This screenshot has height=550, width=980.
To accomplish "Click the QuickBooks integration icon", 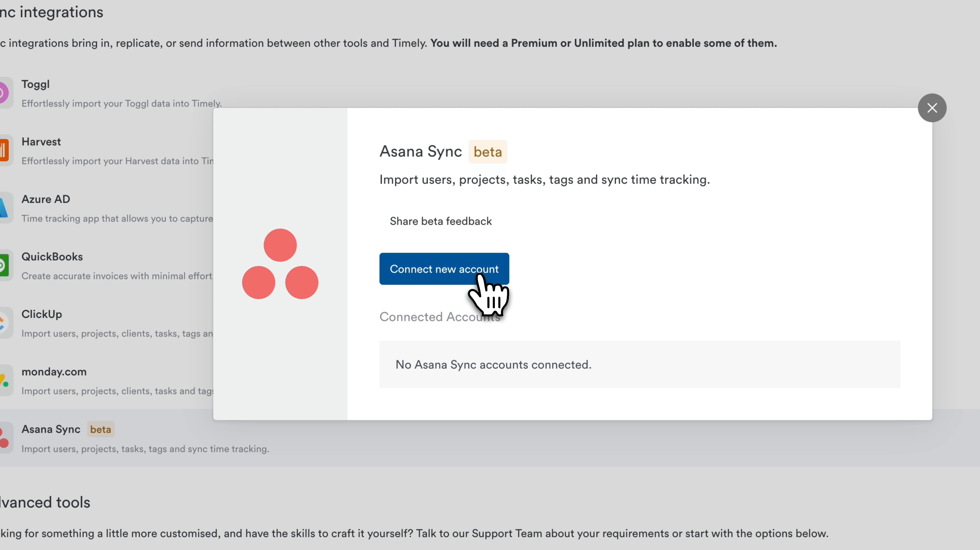I will (x=5, y=266).
